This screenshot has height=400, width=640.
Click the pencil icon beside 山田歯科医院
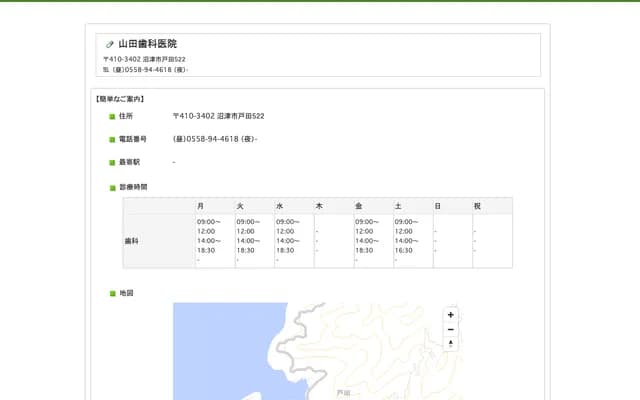pos(110,44)
